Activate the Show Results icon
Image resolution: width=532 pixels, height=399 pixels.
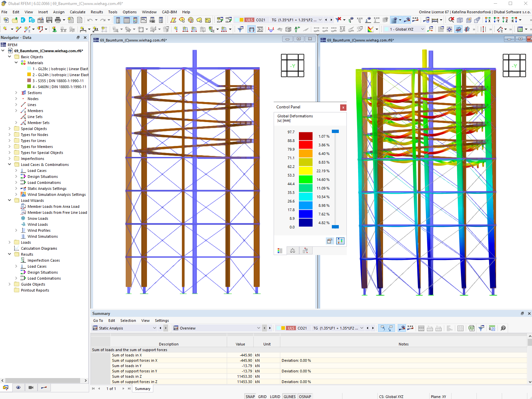[x=406, y=20]
